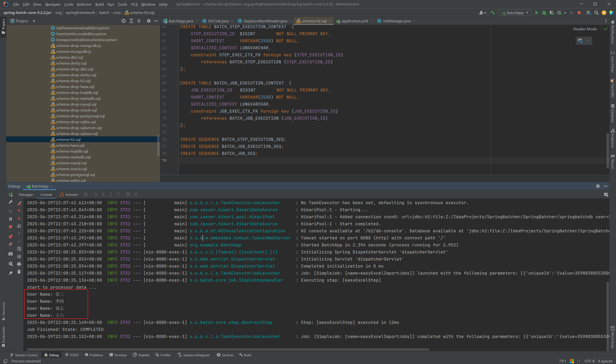Image resolution: width=616 pixels, height=364 pixels.
Task: Toggle mute breakpoints in Debug panel
Action: [11, 244]
